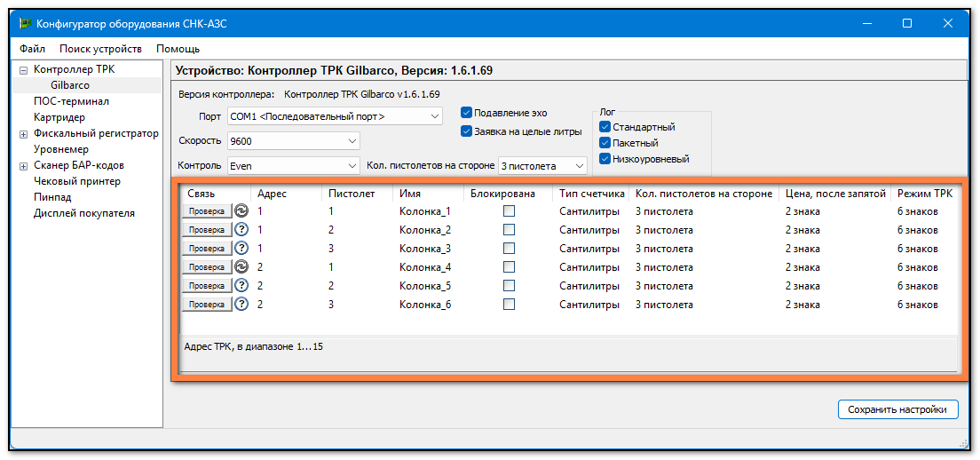
Task: Open the Файл menu
Action: pos(32,49)
